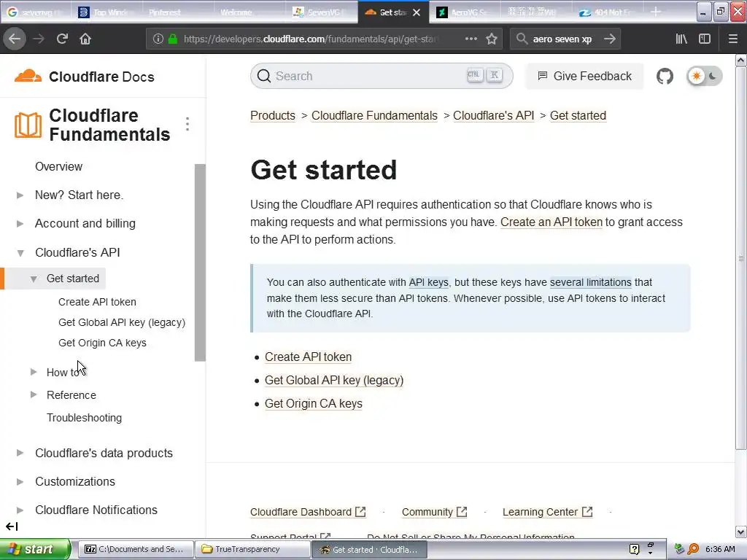Collapse the Cloudflare's API section arrow

click(20, 253)
